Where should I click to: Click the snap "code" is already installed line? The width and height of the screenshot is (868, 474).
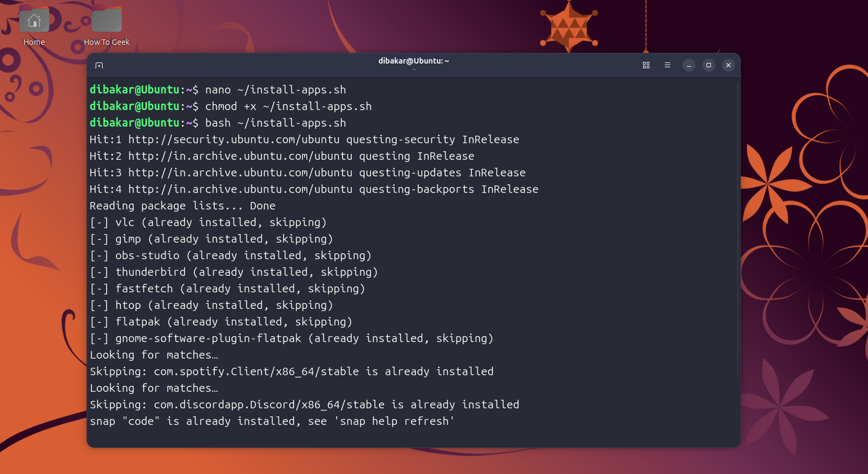coord(272,421)
